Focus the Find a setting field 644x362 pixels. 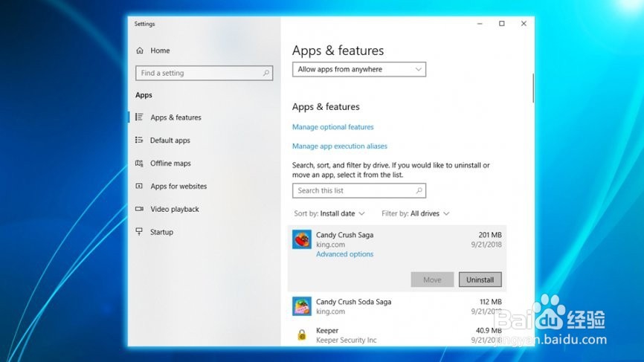point(204,73)
